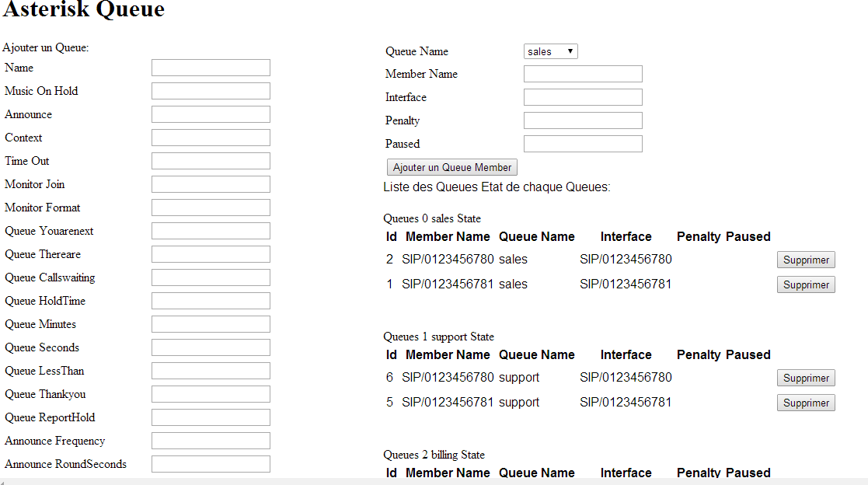Focus the Time Out input box
868x485 pixels.
pyautogui.click(x=211, y=161)
